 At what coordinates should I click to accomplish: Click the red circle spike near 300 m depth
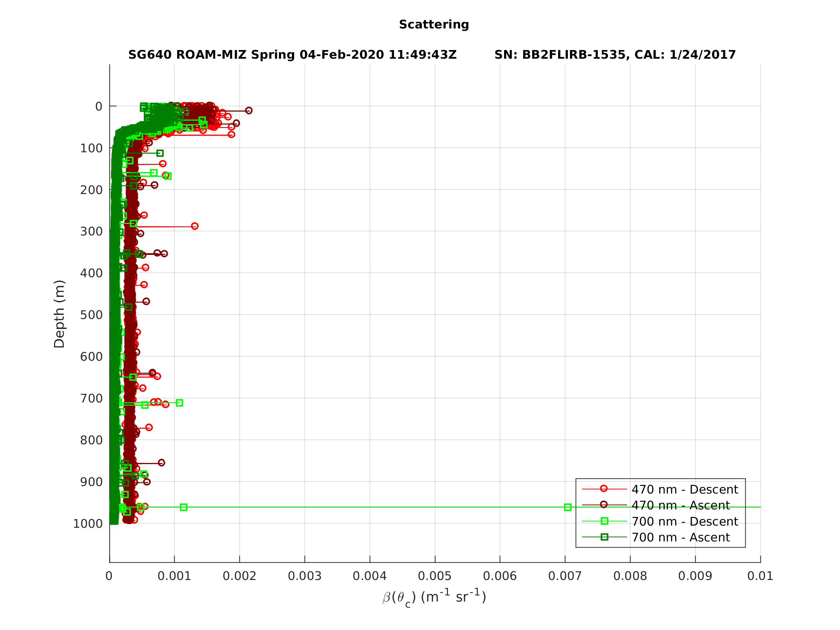(x=195, y=226)
